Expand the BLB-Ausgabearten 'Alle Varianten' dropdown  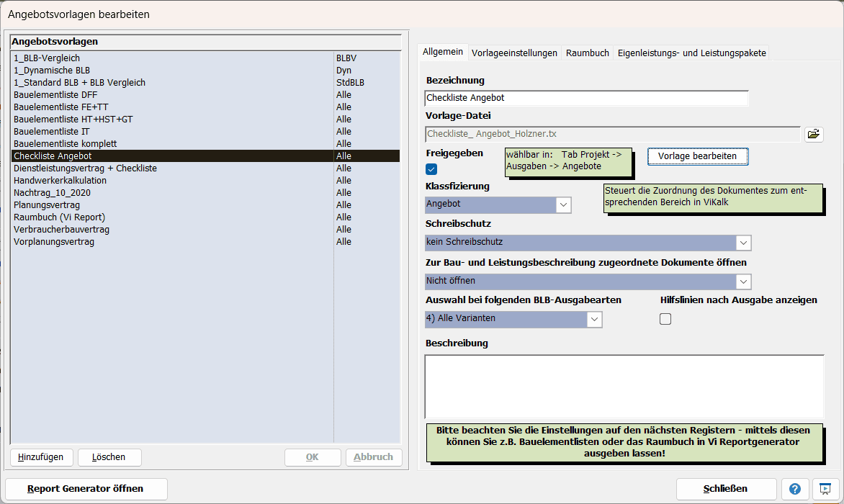[x=513, y=319]
